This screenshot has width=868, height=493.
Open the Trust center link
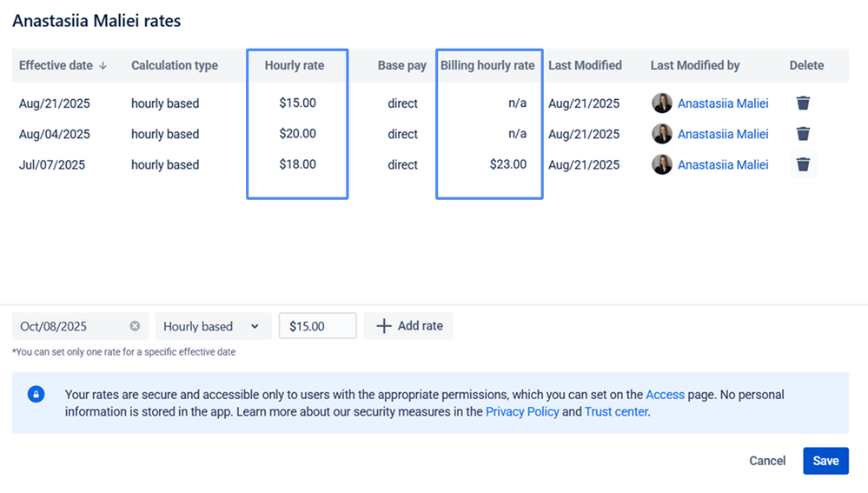[616, 411]
